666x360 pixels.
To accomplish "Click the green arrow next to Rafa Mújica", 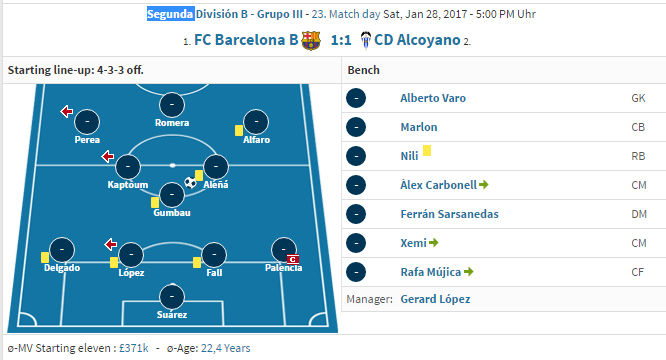I will (x=468, y=272).
